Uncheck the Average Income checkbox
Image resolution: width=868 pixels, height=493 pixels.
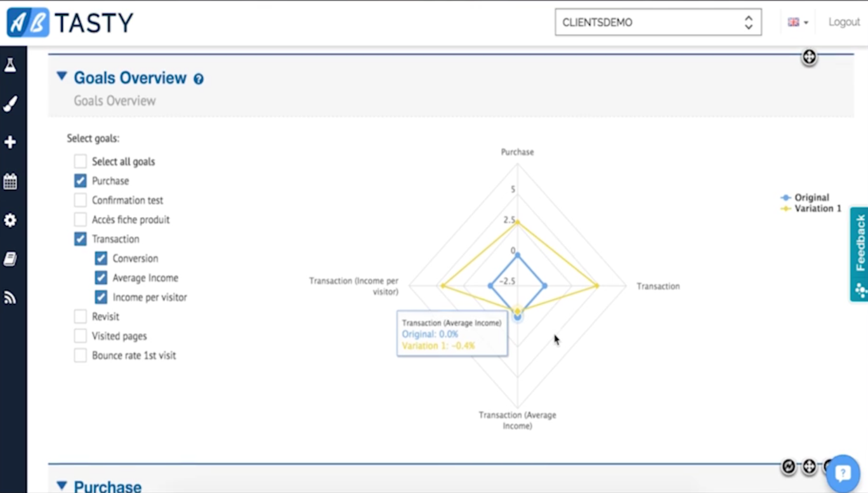pos(101,278)
